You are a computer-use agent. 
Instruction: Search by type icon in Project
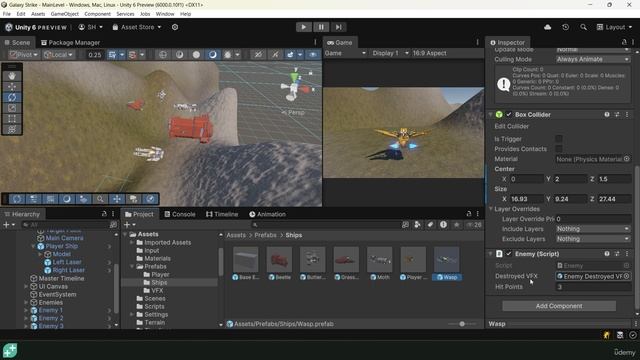click(417, 224)
